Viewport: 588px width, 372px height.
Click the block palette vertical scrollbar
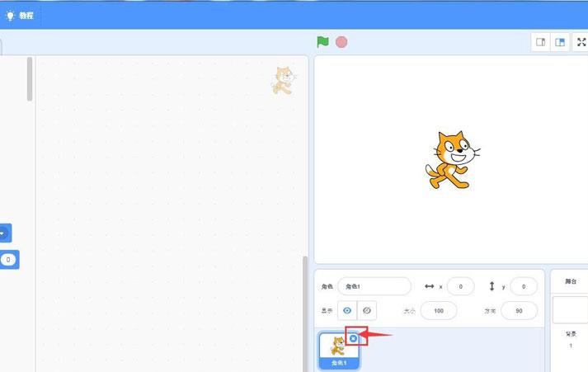click(x=31, y=78)
